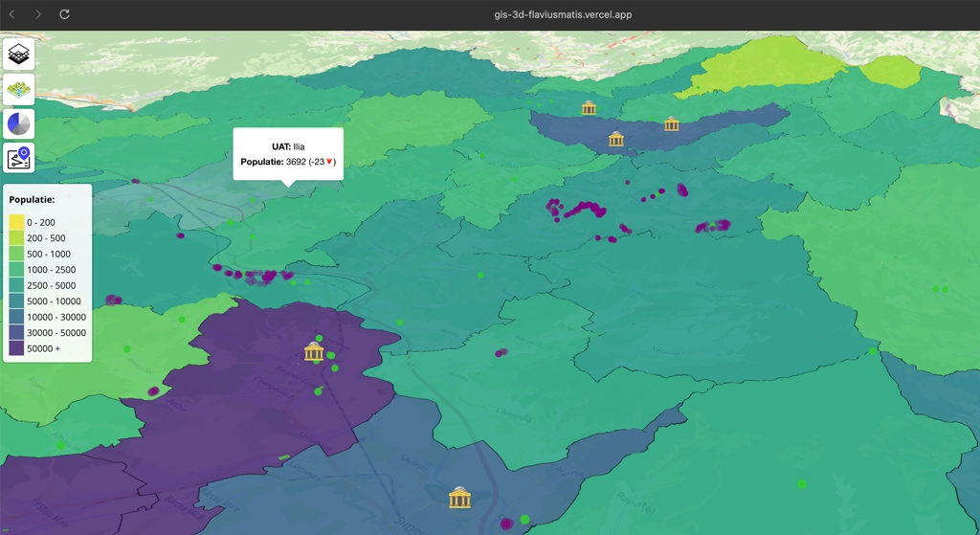
Task: Select the 10000 - 30000 legend color box
Action: click(17, 317)
